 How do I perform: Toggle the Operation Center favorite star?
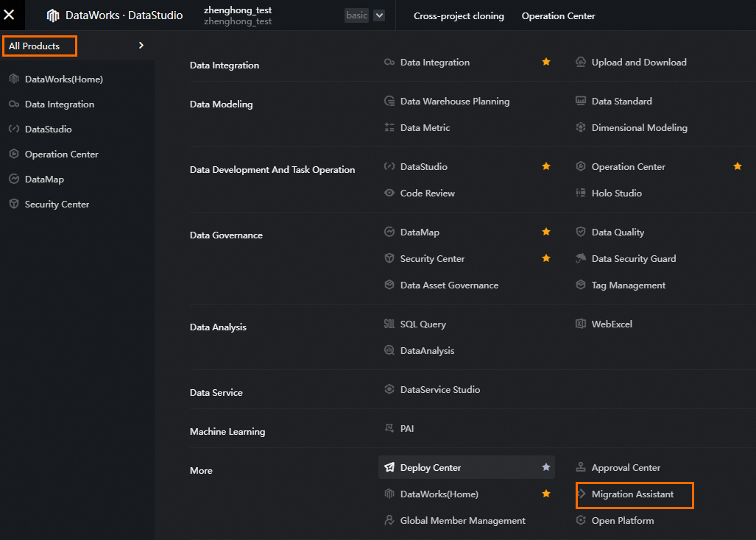[x=738, y=167]
